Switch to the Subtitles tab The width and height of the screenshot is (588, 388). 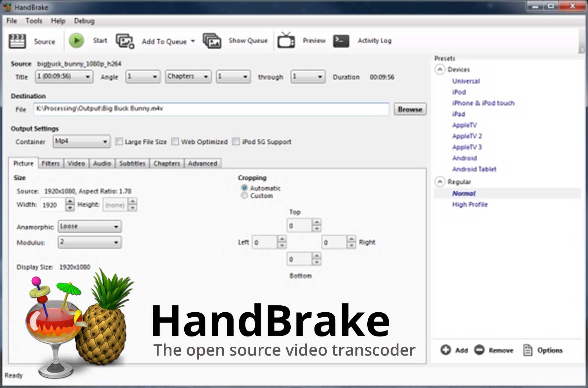click(x=132, y=163)
